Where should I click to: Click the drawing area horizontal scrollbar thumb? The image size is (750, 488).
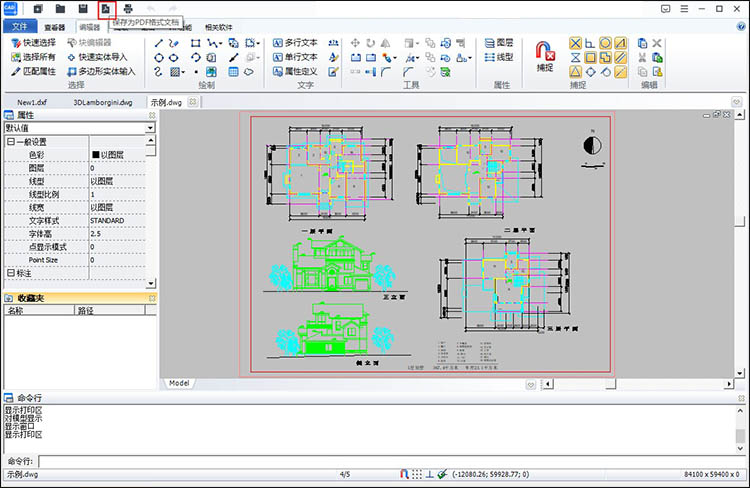(610, 384)
